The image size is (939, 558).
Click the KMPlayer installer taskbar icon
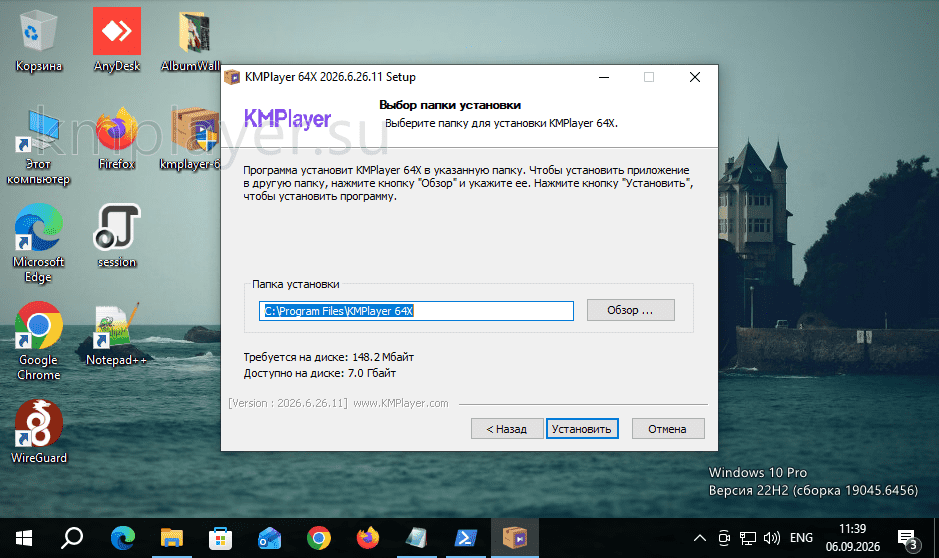coord(515,538)
